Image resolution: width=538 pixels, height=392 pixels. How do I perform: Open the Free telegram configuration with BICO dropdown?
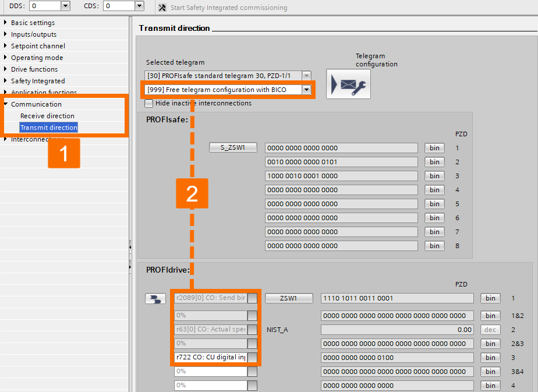click(x=307, y=90)
